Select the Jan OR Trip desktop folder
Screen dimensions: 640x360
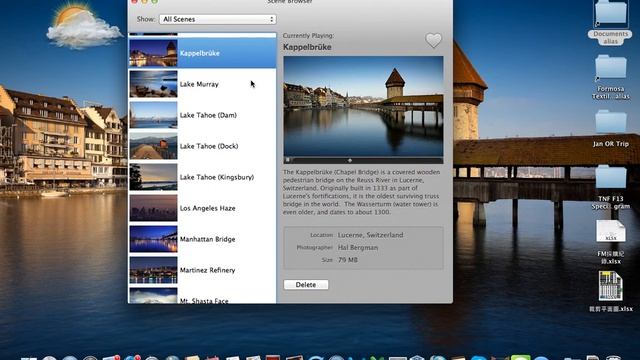pyautogui.click(x=611, y=122)
